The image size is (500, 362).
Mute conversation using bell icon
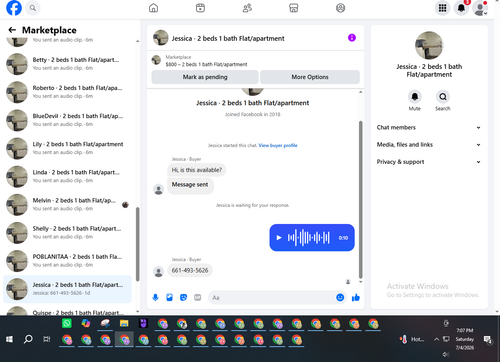[415, 97]
